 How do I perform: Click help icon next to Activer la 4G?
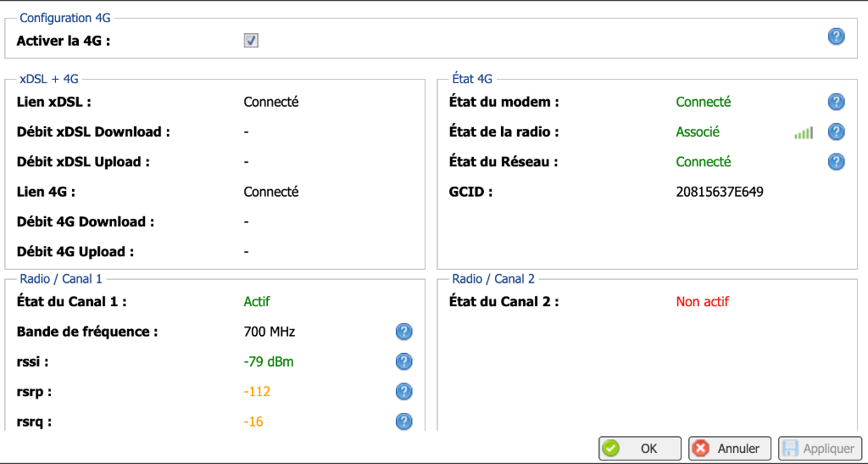[x=836, y=36]
